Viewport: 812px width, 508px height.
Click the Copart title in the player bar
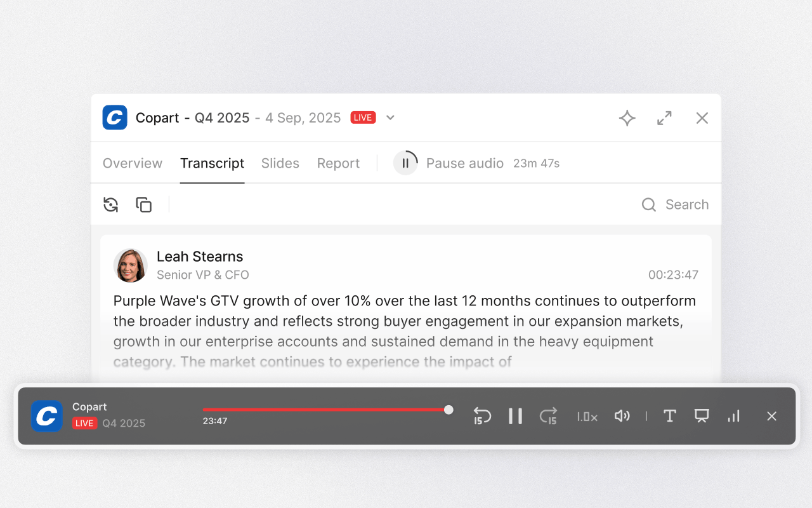(89, 407)
